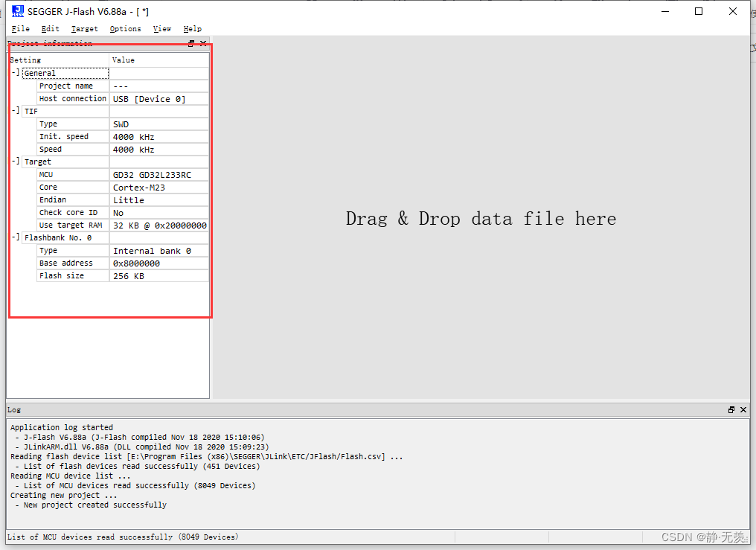Image resolution: width=756 pixels, height=550 pixels.
Task: Click the Setting column header
Action: pos(59,60)
